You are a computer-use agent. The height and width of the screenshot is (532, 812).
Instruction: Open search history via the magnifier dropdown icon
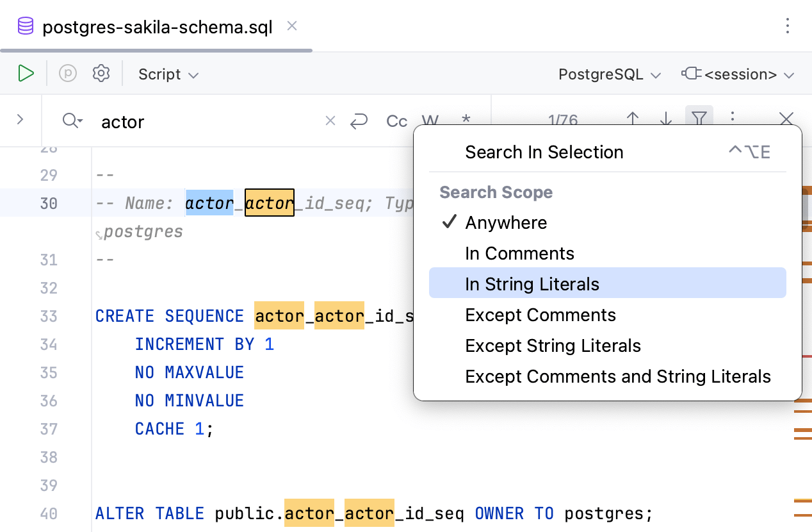click(71, 121)
